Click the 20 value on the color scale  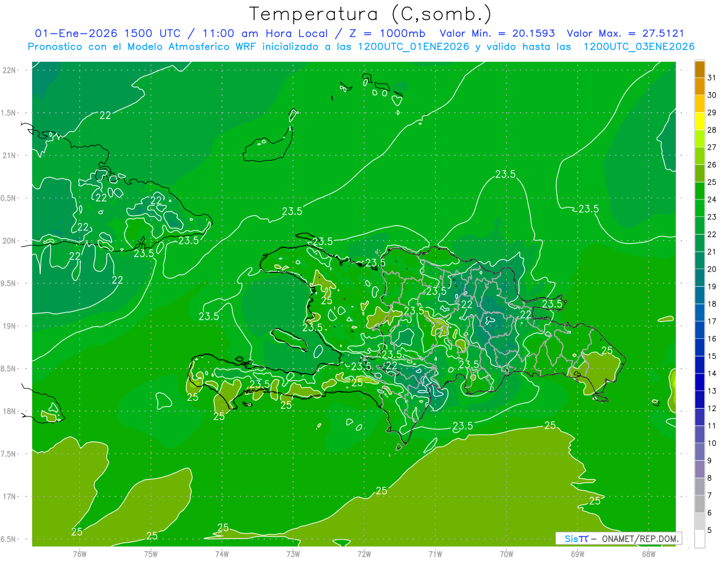click(x=712, y=269)
